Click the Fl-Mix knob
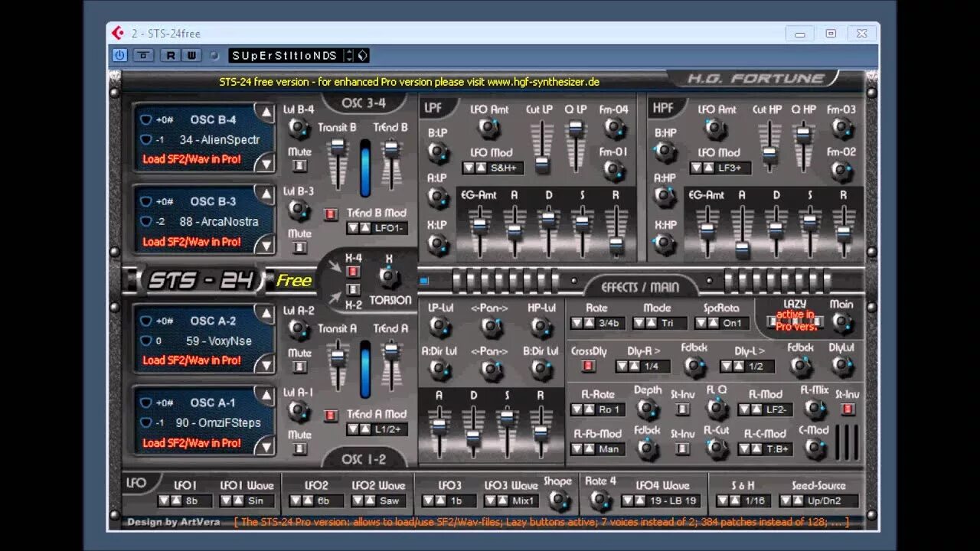The height and width of the screenshot is (551, 980). tap(815, 408)
